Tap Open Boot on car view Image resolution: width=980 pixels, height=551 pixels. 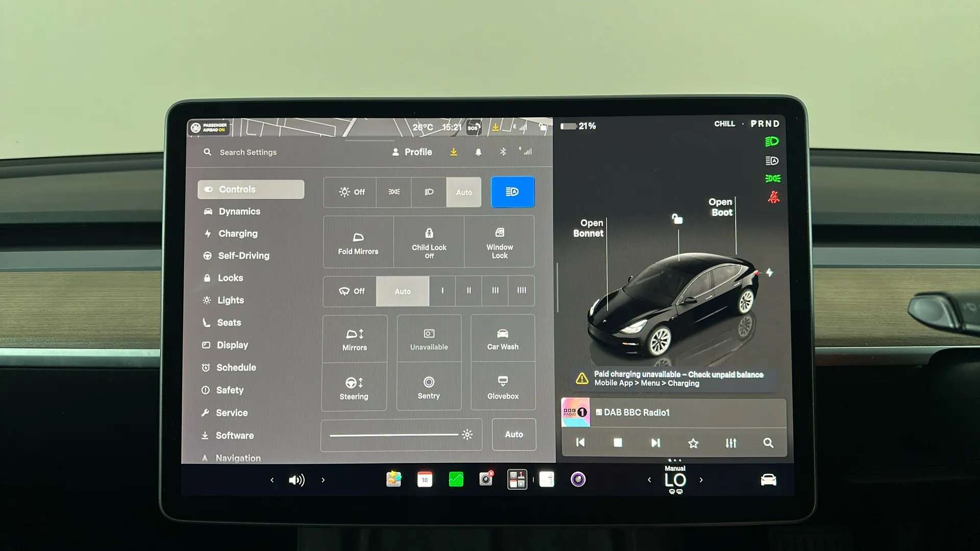pos(721,207)
